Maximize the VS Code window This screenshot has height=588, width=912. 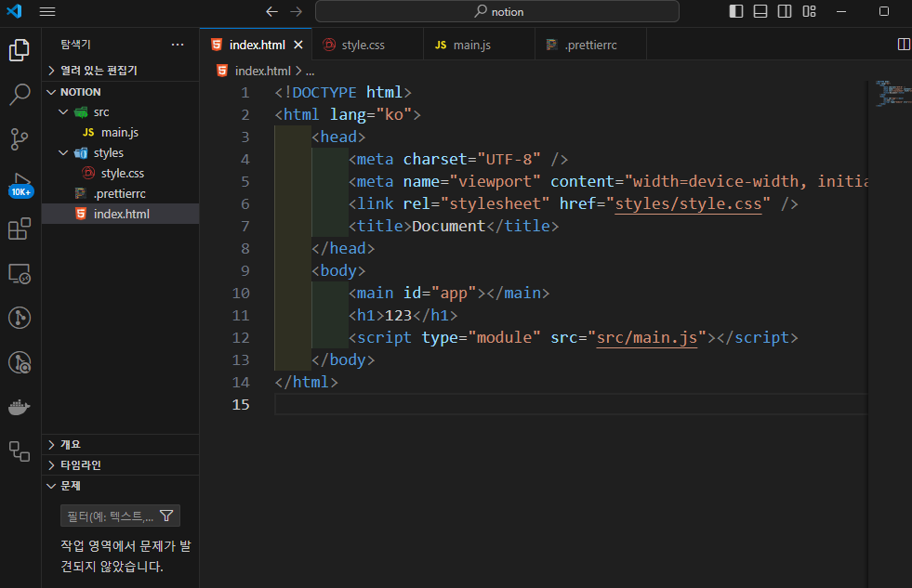click(884, 12)
